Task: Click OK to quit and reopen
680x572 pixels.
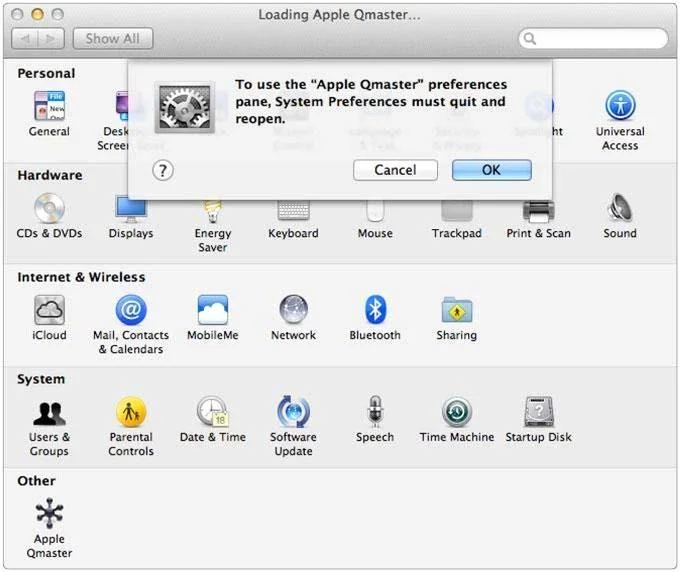Action: tap(491, 170)
